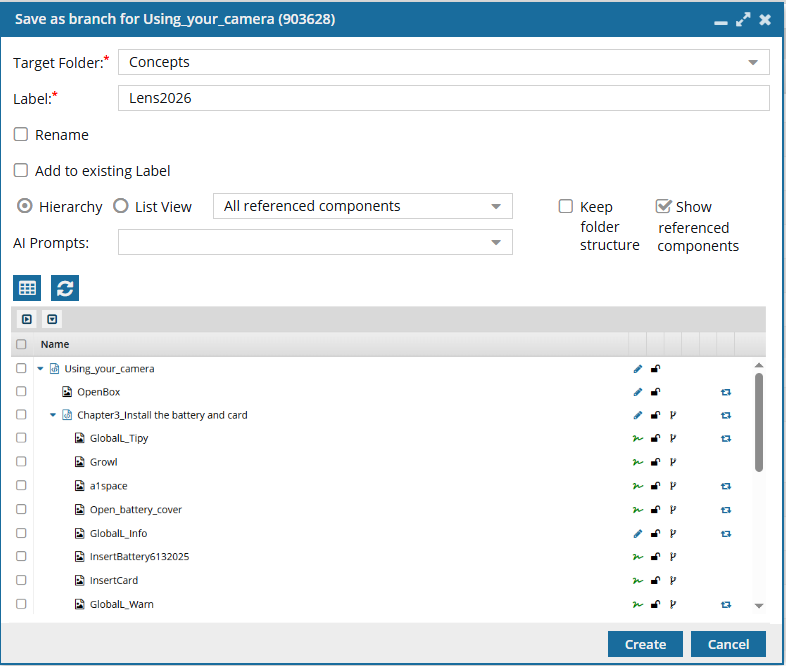Select the GlobalL_Warn tree item
This screenshot has width=786, height=666.
(121, 604)
